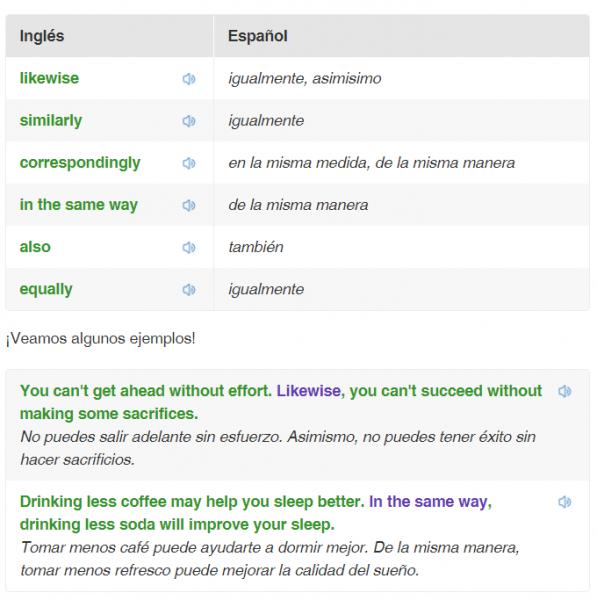Screen dimensions: 597x600
Task: Click the green word similarly
Action: click(51, 121)
